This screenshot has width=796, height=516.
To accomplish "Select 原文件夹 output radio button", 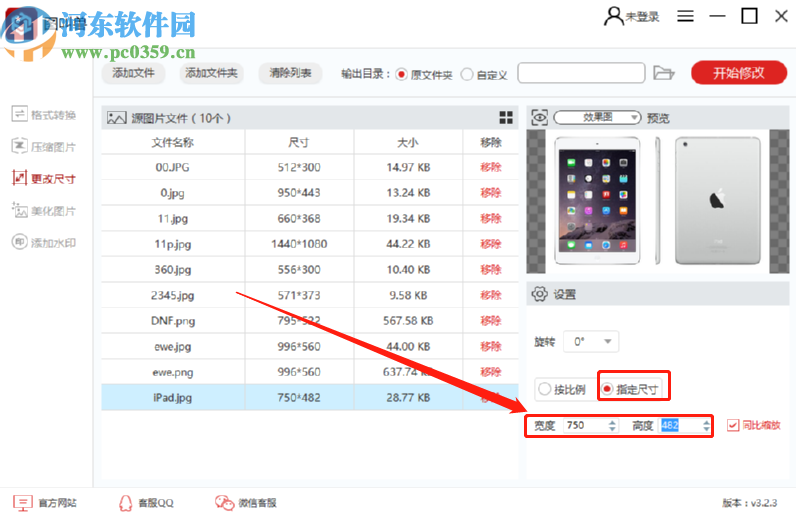I will click(x=401, y=75).
